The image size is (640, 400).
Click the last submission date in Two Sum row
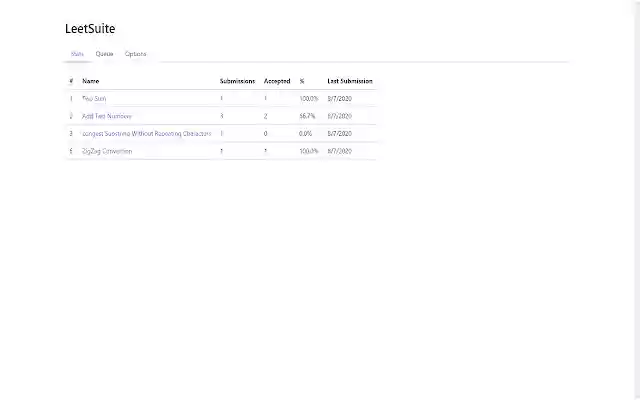click(x=340, y=99)
